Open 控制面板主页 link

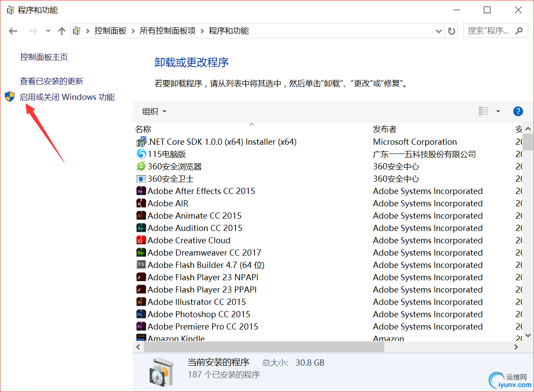[44, 57]
